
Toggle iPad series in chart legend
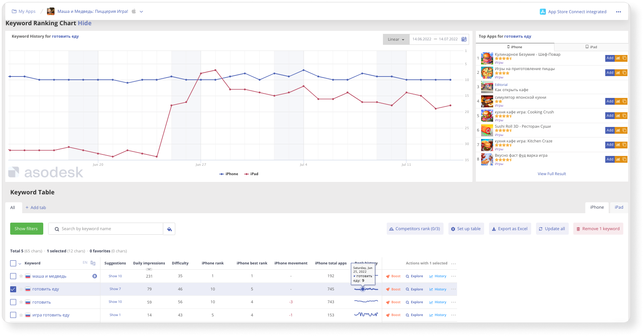click(x=251, y=174)
